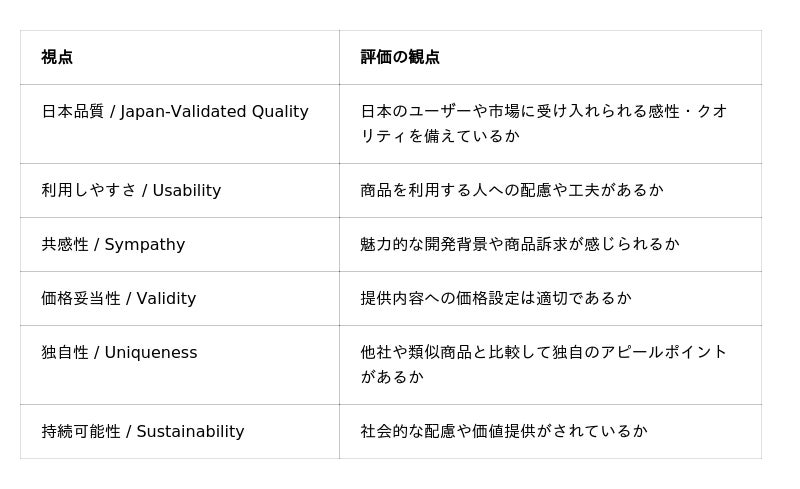
Task: Click the description starting 他社や類似商品と比較して
Action: coord(544,364)
